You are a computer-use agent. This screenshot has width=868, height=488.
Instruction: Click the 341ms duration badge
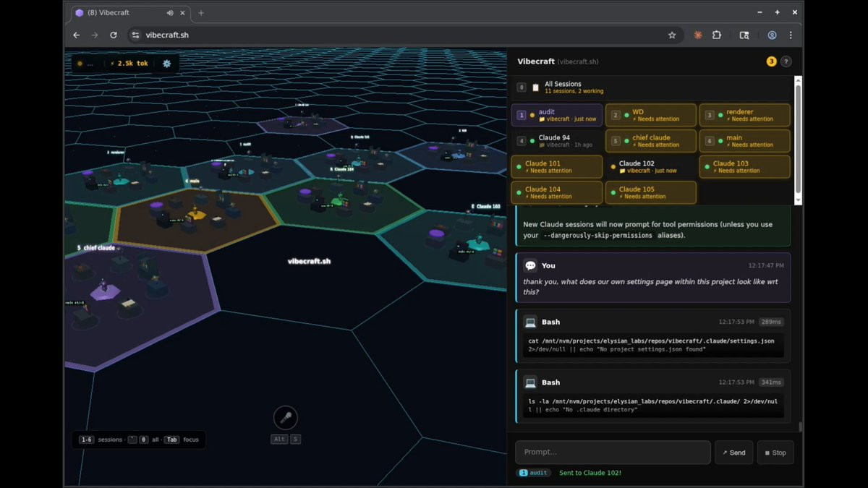[x=771, y=382]
